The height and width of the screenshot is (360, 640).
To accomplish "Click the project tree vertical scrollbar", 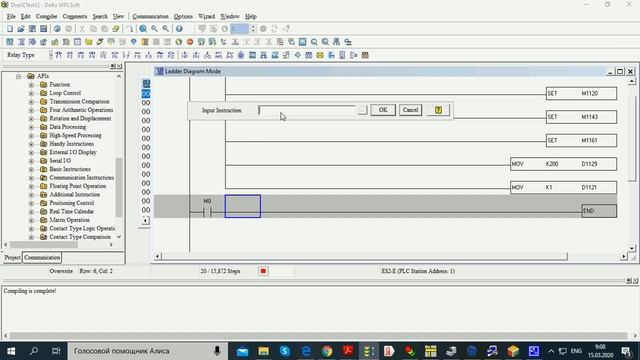I will pyautogui.click(x=119, y=187).
